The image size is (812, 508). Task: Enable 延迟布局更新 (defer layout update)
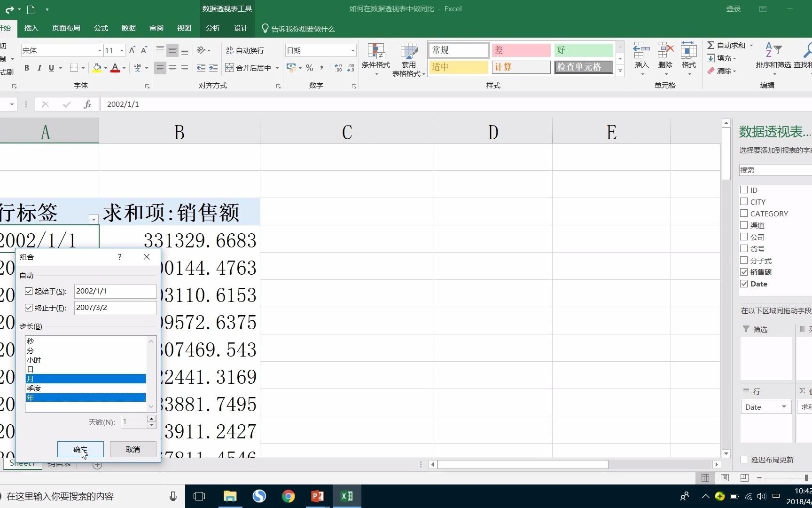pos(744,460)
